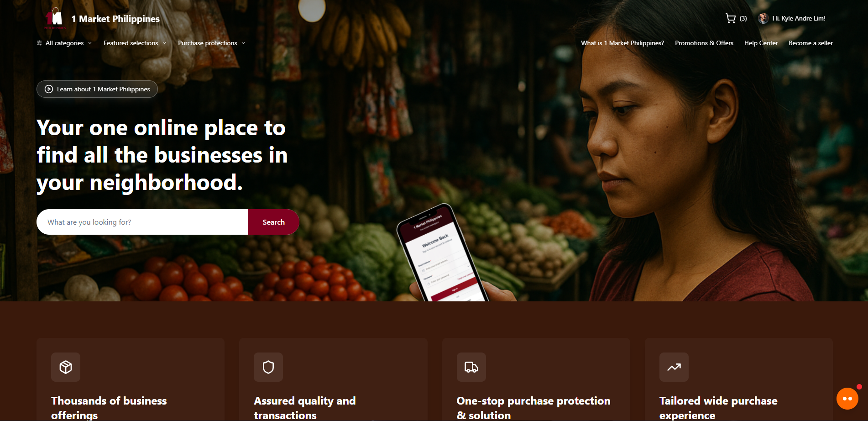The height and width of the screenshot is (421, 868).
Task: Expand the Featured selections menu
Action: click(135, 43)
